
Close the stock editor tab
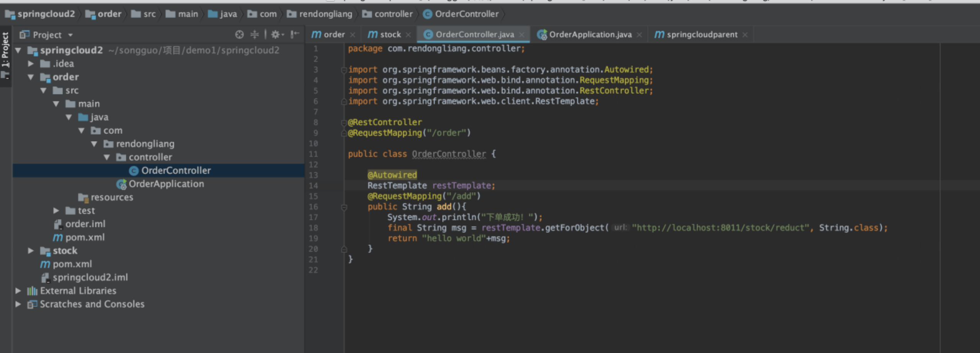click(x=408, y=35)
